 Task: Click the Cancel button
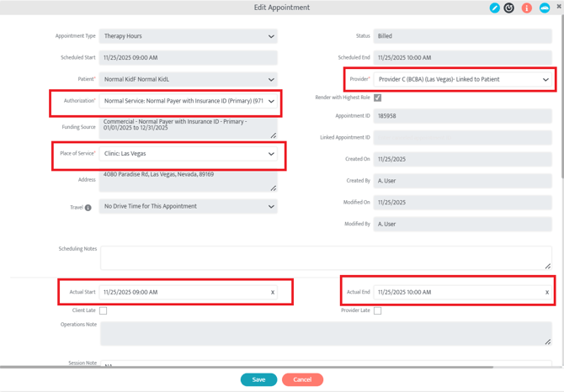pyautogui.click(x=302, y=379)
